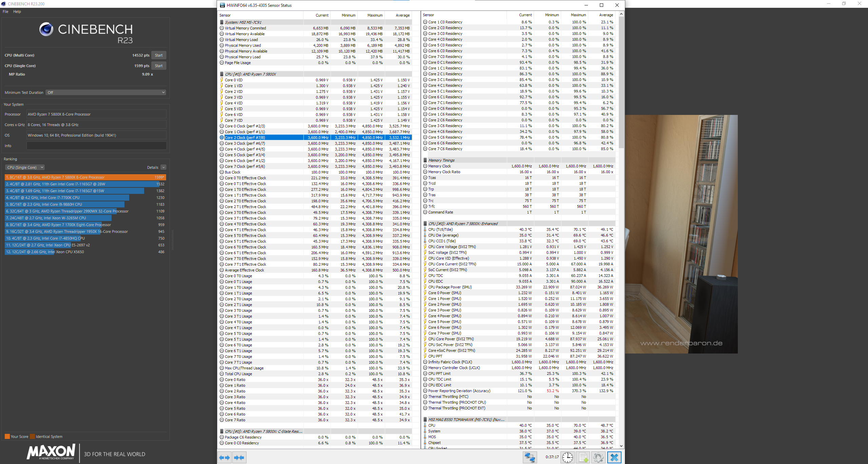Close sensors with the blue X button
The width and height of the screenshot is (868, 464).
614,457
